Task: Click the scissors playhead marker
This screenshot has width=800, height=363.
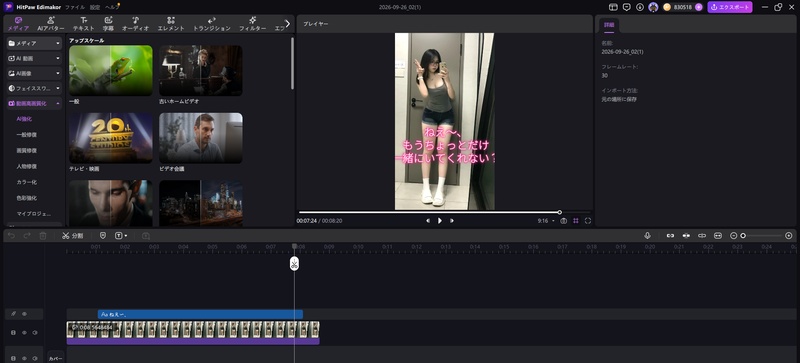Action: pyautogui.click(x=294, y=263)
